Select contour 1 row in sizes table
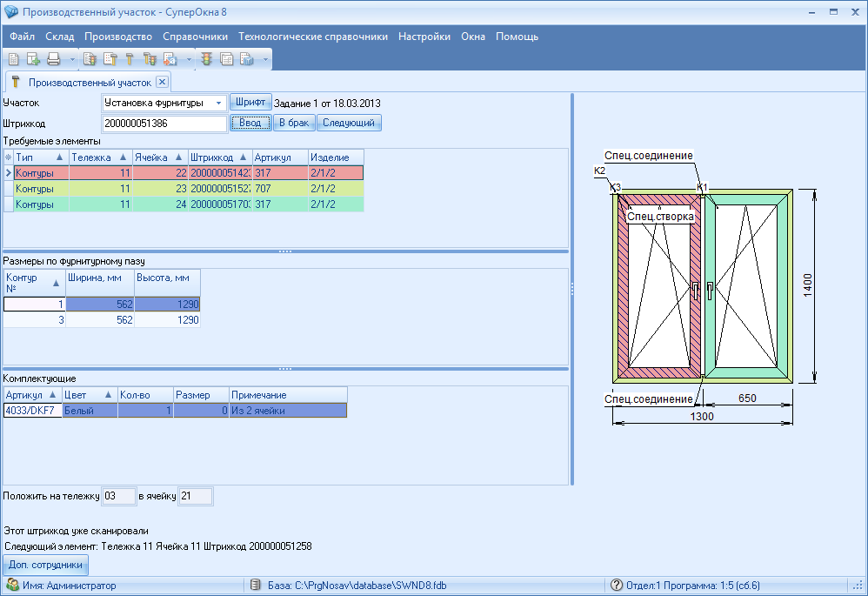The height and width of the screenshot is (596, 868). (102, 305)
